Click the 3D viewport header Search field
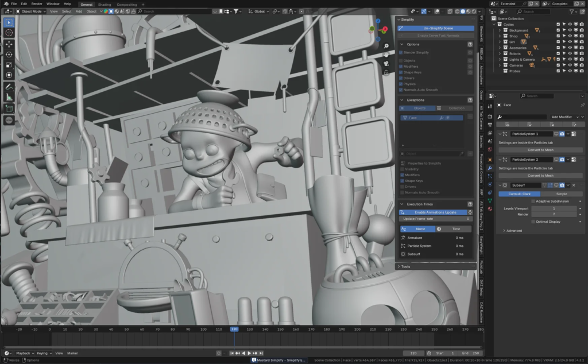The width and height of the screenshot is (588, 364). pyautogui.click(x=173, y=11)
